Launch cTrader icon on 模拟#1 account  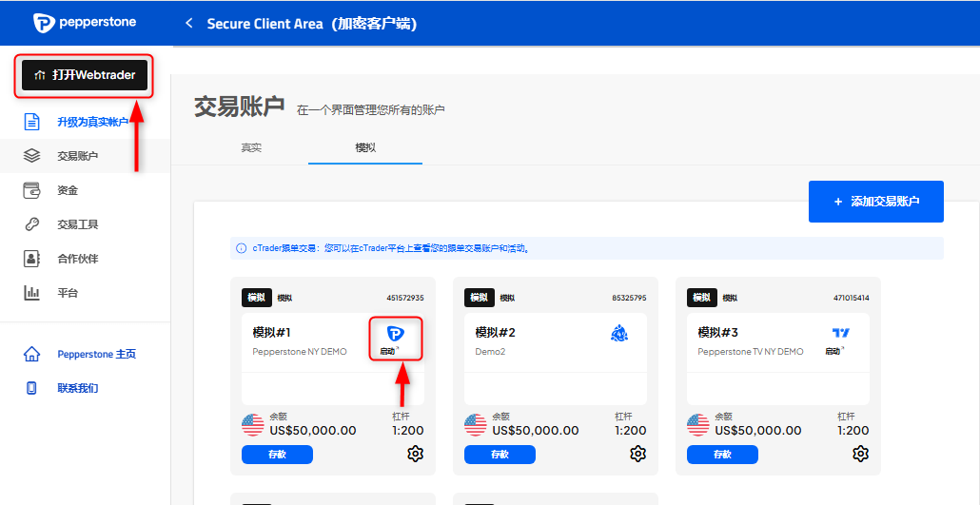[395, 334]
